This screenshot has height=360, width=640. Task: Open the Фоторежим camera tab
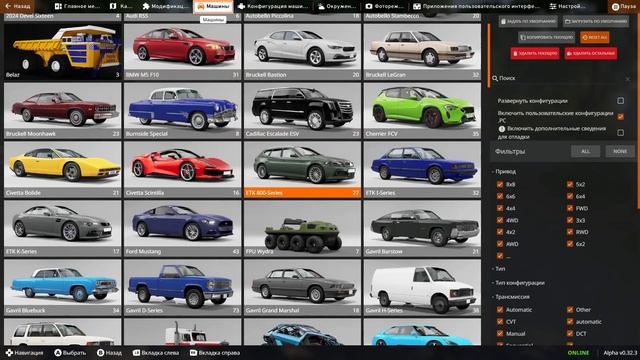point(385,6)
